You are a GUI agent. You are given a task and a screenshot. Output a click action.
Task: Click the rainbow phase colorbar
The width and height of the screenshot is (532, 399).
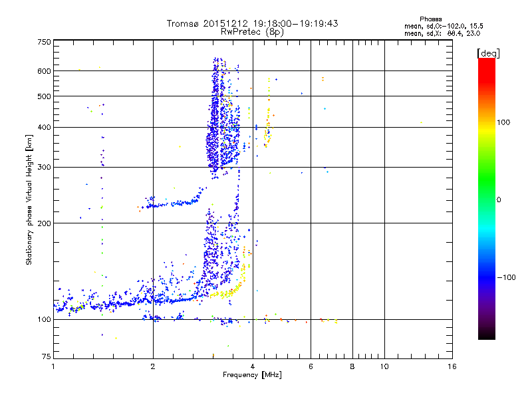[x=487, y=198]
